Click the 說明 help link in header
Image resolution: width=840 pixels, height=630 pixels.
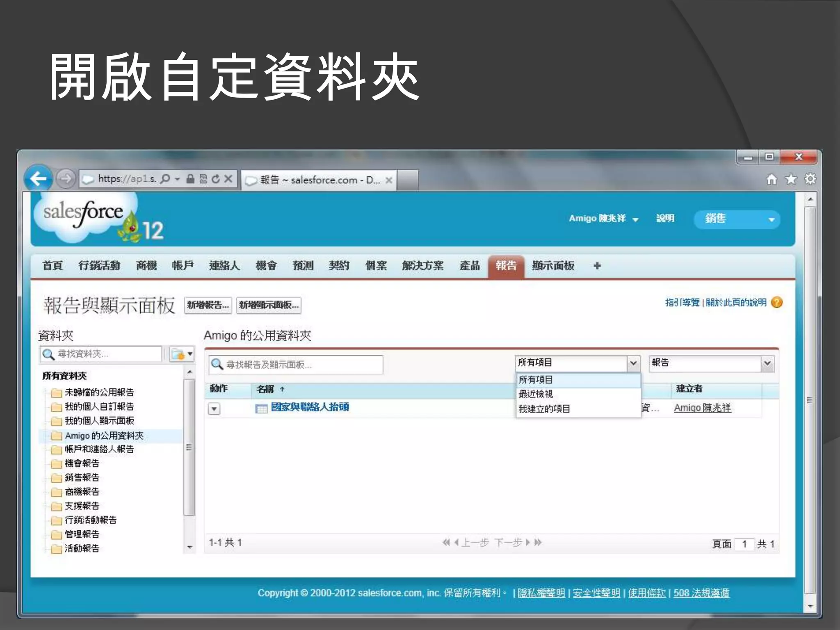click(x=665, y=219)
